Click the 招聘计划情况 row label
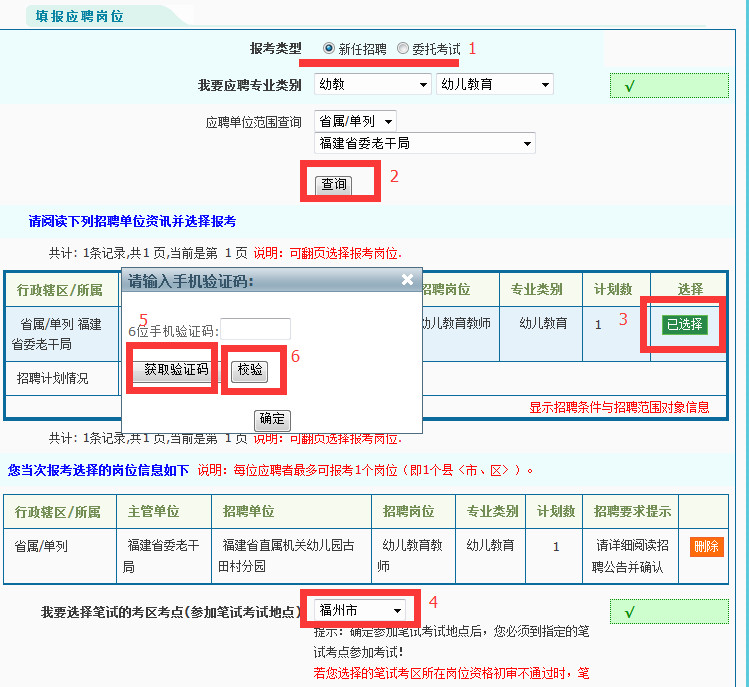The image size is (749, 687). [x=53, y=378]
